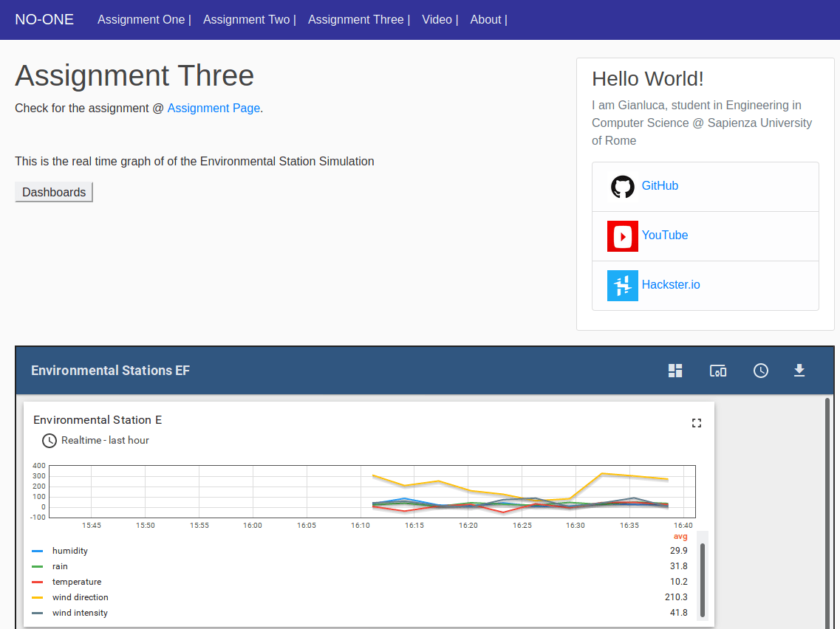Screen dimensions: 840x629
Task: Expand Environmental Station E to fullscreen
Action: tap(696, 422)
